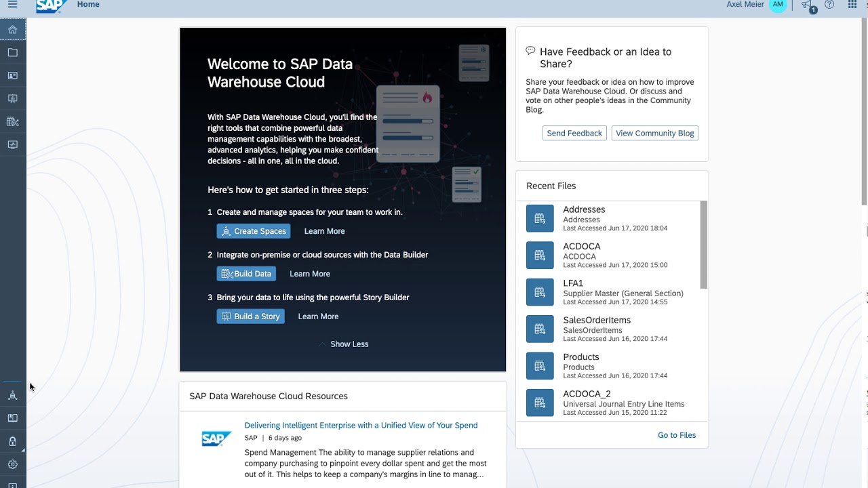868x488 pixels.
Task: Open the Go to Files link
Action: pyautogui.click(x=677, y=435)
